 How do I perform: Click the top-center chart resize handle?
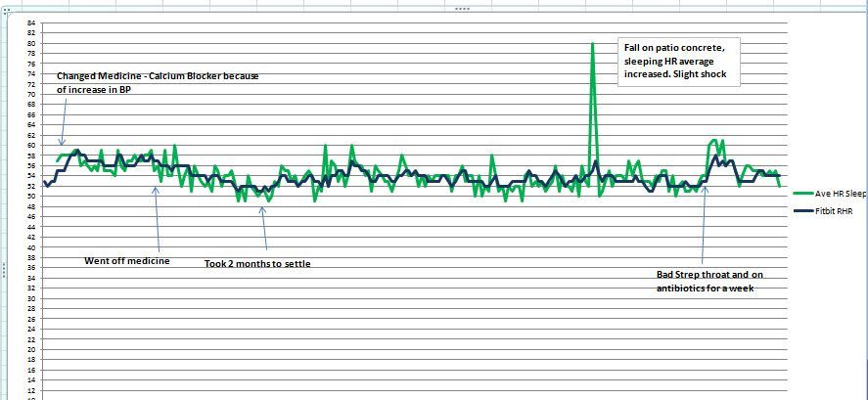tap(462, 8)
